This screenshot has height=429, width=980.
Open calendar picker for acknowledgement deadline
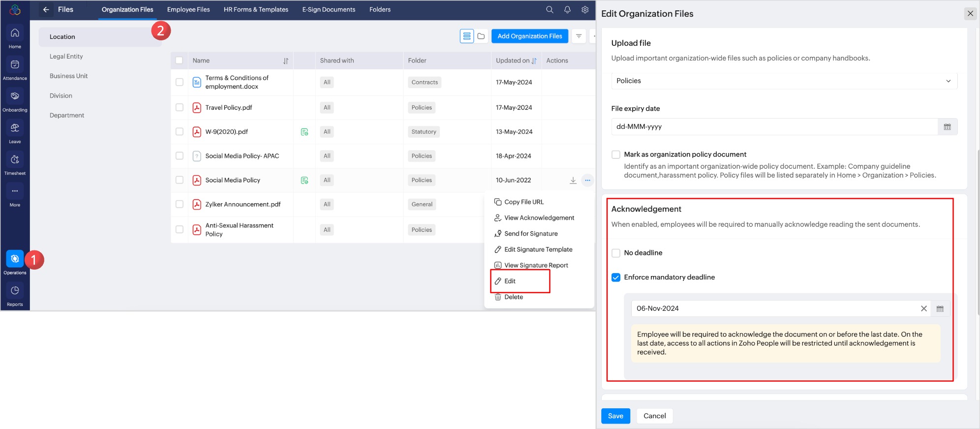pyautogui.click(x=940, y=309)
